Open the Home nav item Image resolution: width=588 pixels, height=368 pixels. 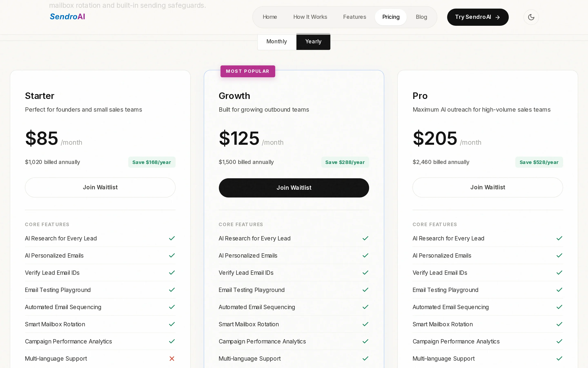(x=270, y=17)
